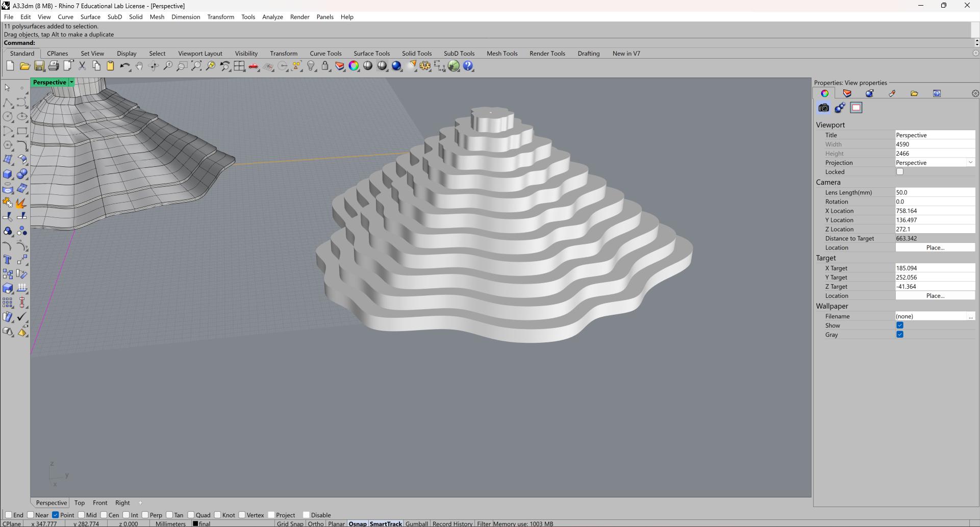Select the Pan hand tool
The width and height of the screenshot is (980, 527).
[x=139, y=66]
